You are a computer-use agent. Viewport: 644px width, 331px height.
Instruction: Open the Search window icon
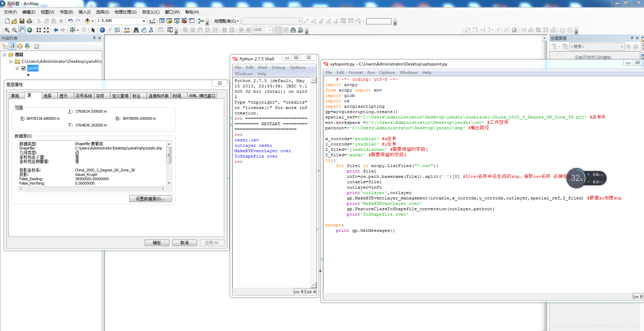click(177, 21)
